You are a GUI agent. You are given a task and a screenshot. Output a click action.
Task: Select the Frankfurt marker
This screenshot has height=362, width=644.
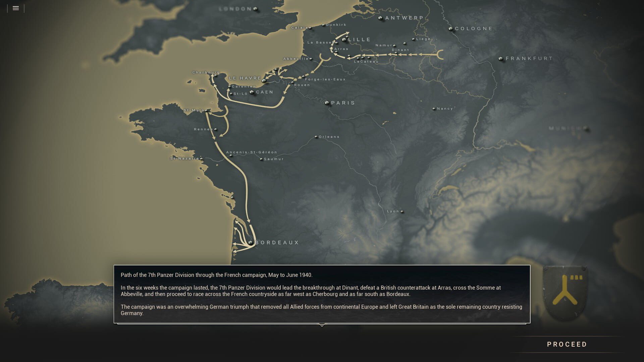[x=501, y=58]
